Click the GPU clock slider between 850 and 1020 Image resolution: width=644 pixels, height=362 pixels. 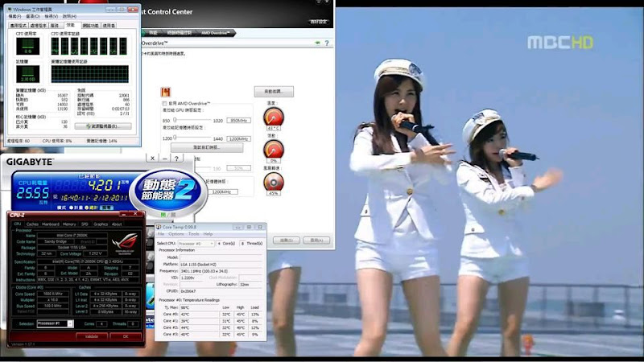pyautogui.click(x=192, y=120)
